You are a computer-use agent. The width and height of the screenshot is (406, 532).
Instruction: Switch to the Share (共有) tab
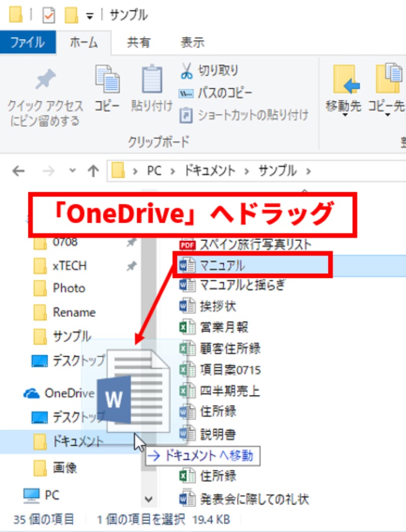[x=138, y=43]
